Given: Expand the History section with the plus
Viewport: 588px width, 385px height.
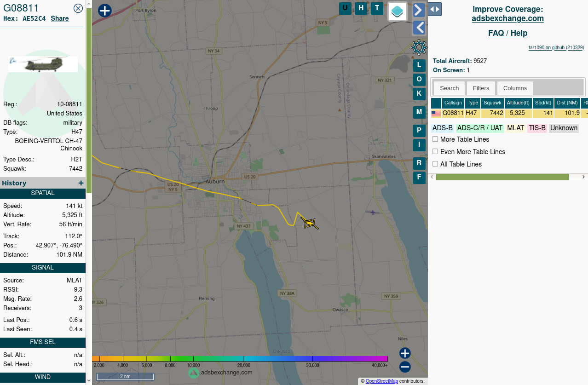Looking at the screenshot, I should [x=81, y=183].
